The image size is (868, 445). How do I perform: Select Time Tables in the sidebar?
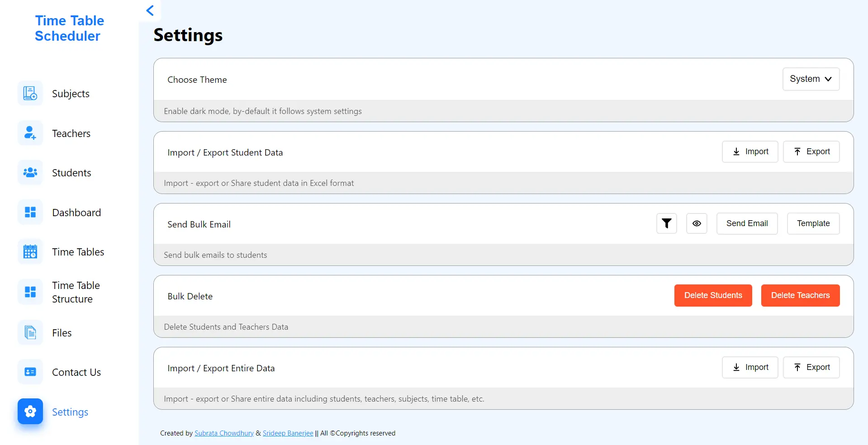coord(78,252)
